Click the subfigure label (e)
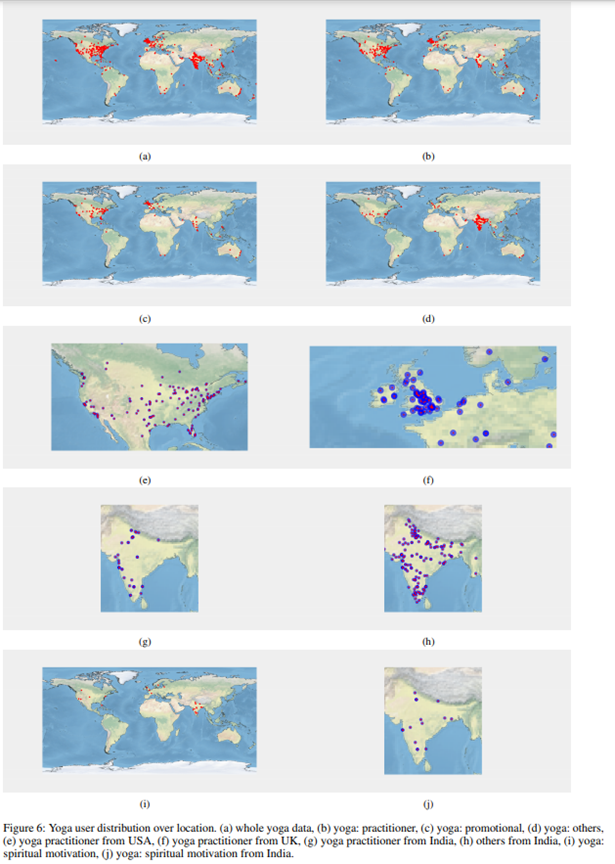This screenshot has height=864, width=615. (145, 480)
